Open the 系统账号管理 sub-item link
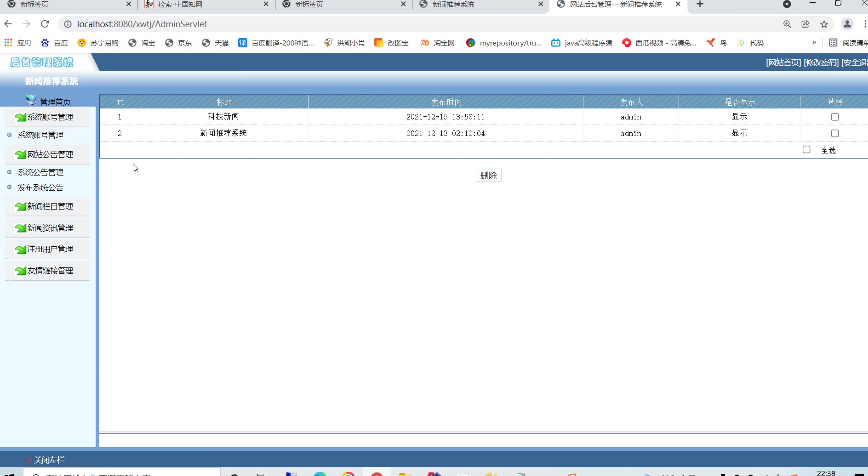Viewport: 868px width, 476px height. [40, 135]
